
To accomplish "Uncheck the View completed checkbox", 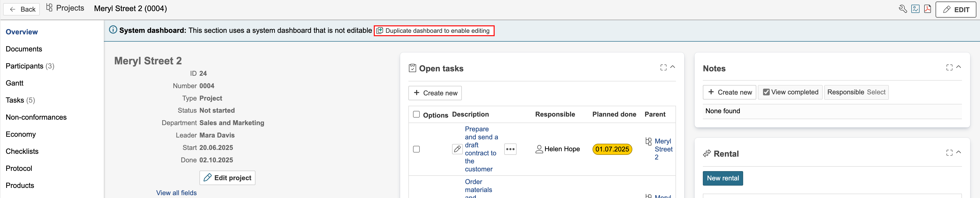I will [766, 92].
